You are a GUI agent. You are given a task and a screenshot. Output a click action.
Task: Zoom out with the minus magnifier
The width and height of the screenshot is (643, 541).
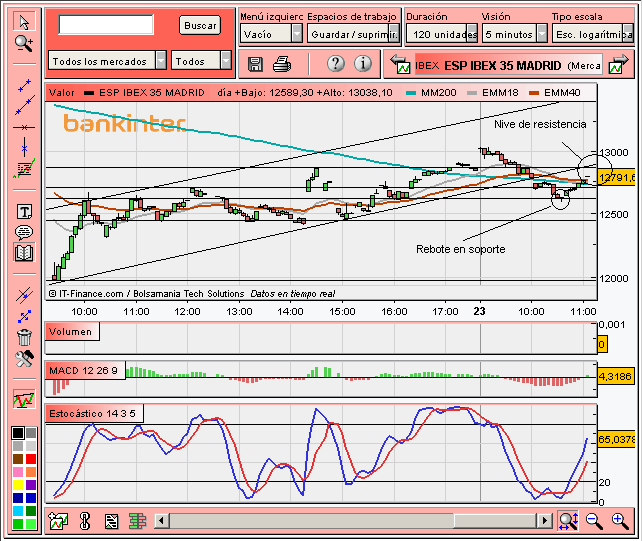594,521
